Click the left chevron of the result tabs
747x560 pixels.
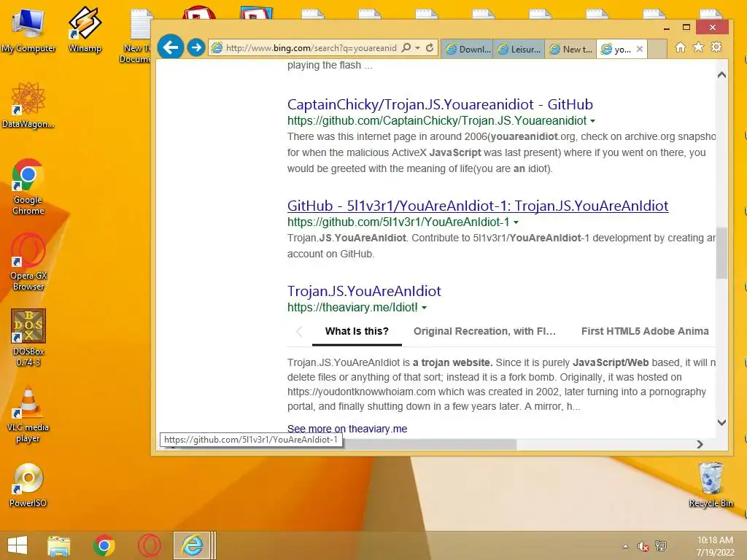[x=299, y=332]
